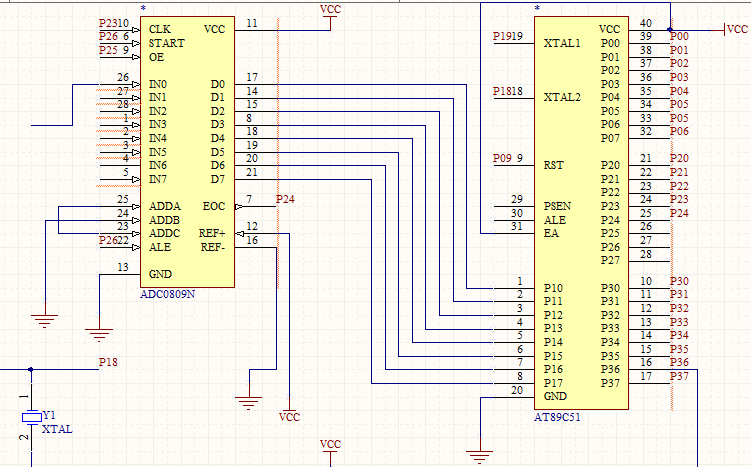
Task: Select the junction dot at AT89C51 VCC pin 40
Action: [670, 30]
